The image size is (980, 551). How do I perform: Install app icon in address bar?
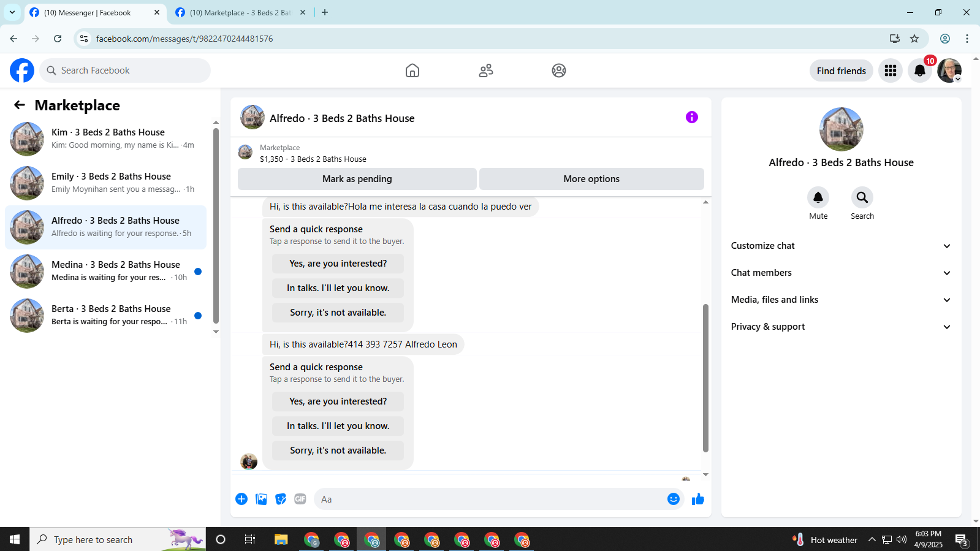click(x=895, y=39)
